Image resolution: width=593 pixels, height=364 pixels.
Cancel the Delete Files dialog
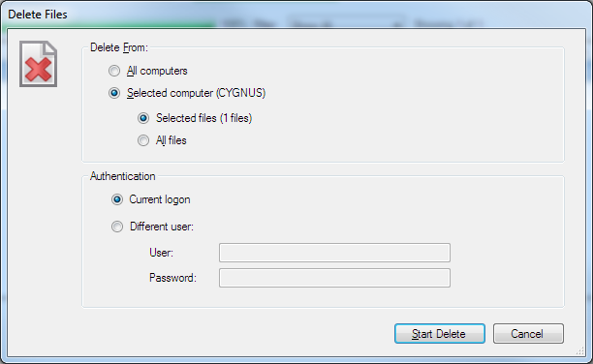[528, 333]
